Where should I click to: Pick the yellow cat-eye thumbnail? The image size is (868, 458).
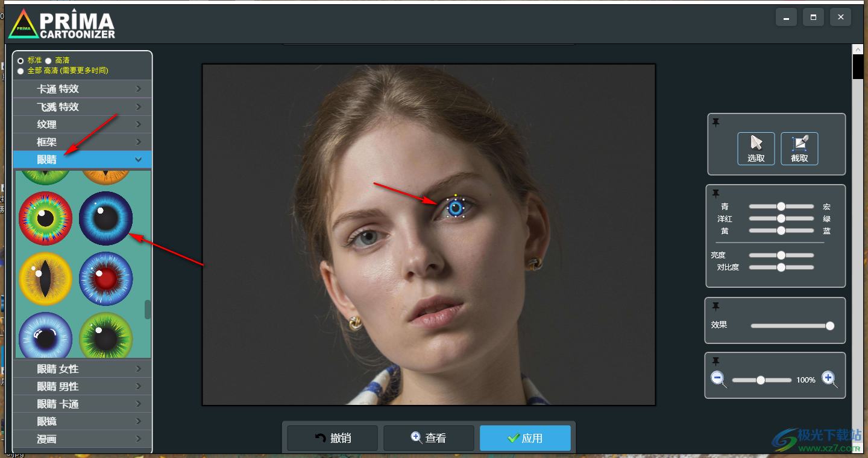click(45, 279)
